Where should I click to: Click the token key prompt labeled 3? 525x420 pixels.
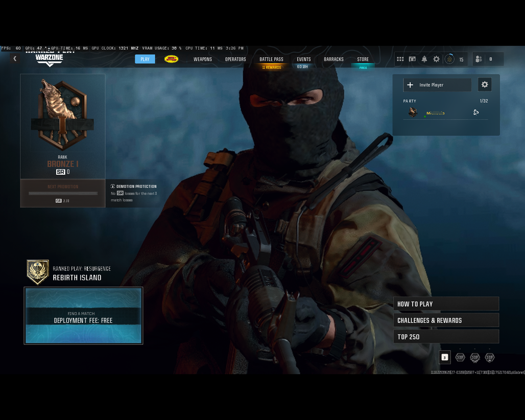point(445,357)
